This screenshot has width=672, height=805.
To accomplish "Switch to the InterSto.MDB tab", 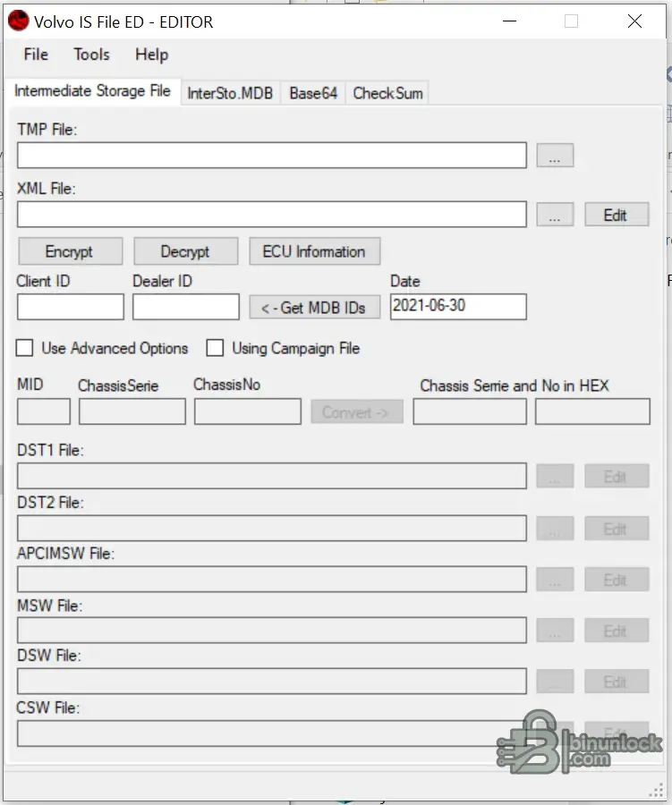I will pyautogui.click(x=230, y=93).
